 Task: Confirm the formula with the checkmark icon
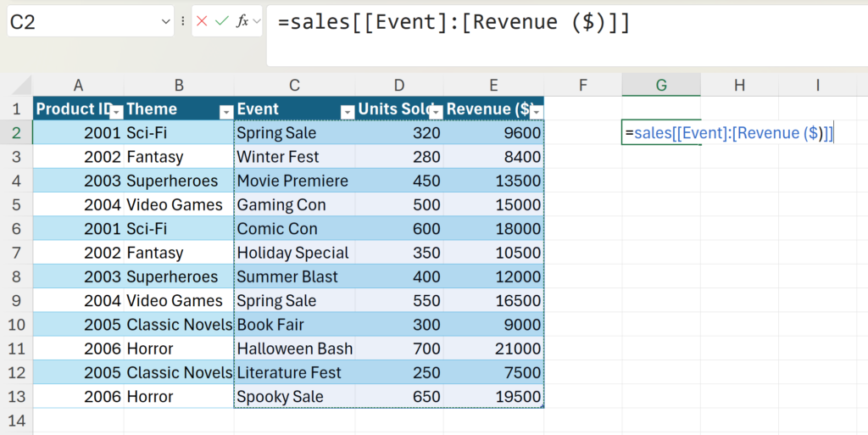pyautogui.click(x=222, y=21)
